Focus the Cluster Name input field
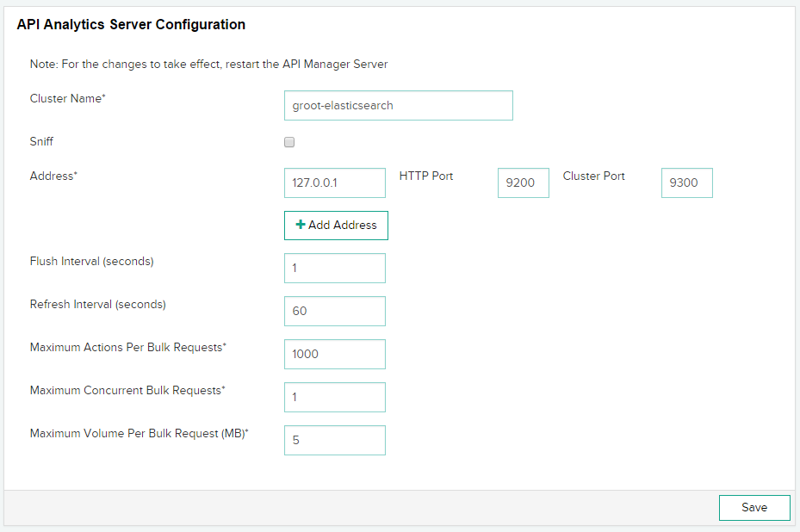 pos(398,106)
